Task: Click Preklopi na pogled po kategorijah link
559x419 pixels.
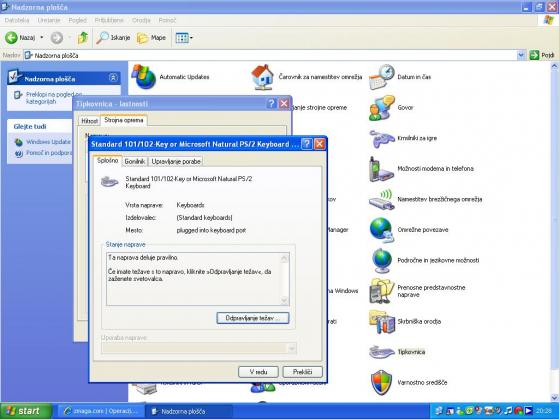Action: point(53,98)
